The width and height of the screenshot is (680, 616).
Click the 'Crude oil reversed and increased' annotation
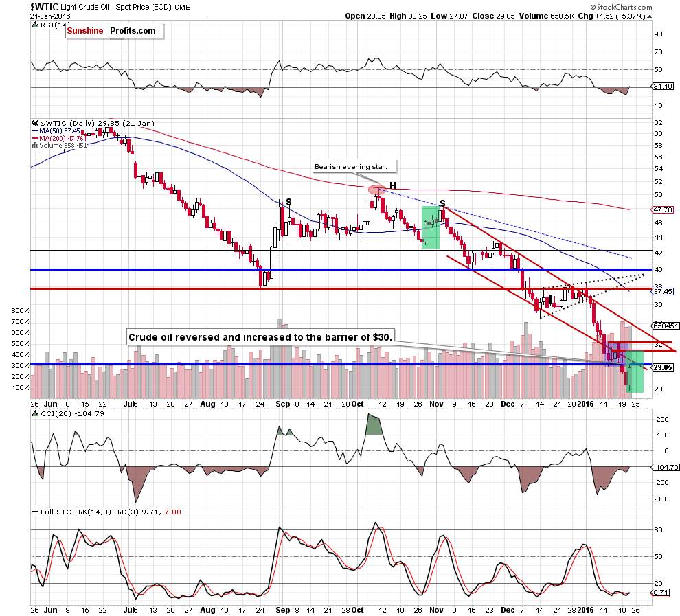tap(260, 337)
